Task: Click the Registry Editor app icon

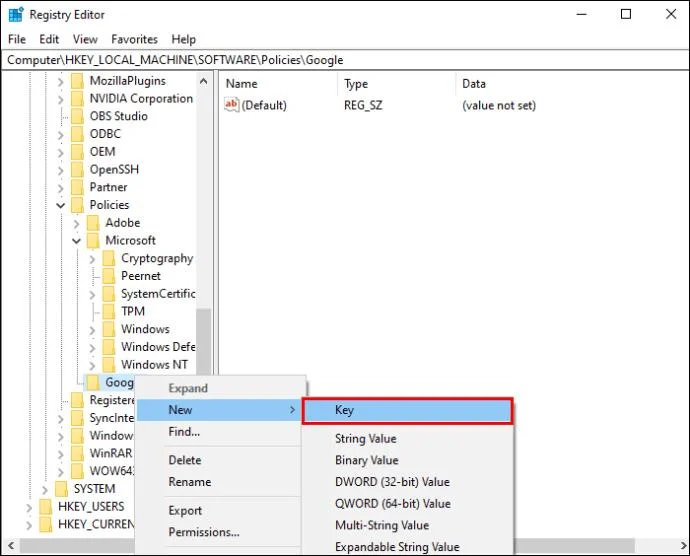Action: pyautogui.click(x=16, y=15)
